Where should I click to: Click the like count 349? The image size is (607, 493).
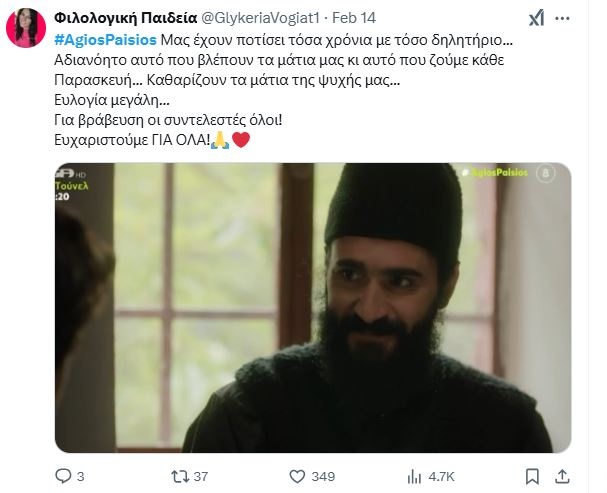(x=323, y=476)
